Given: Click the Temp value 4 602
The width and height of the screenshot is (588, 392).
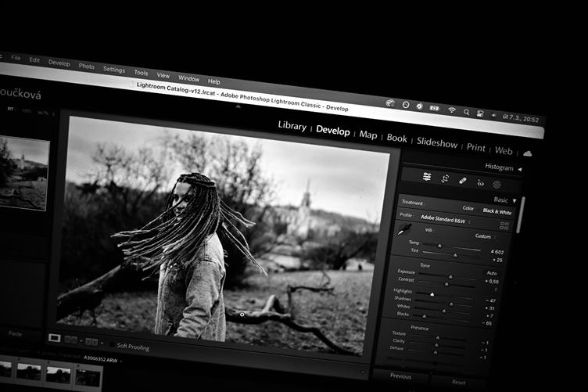Looking at the screenshot, I should tap(497, 252).
